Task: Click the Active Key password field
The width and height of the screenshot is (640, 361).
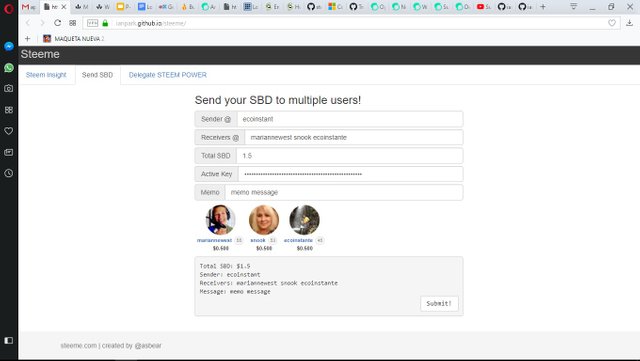Action: pos(351,174)
